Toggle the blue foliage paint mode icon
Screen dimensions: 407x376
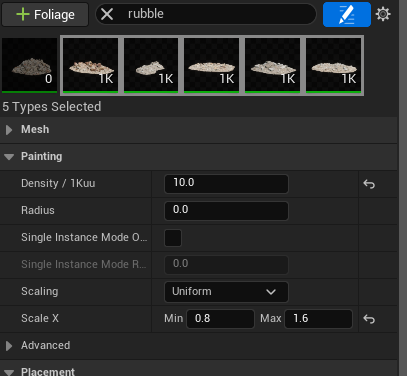coord(347,14)
